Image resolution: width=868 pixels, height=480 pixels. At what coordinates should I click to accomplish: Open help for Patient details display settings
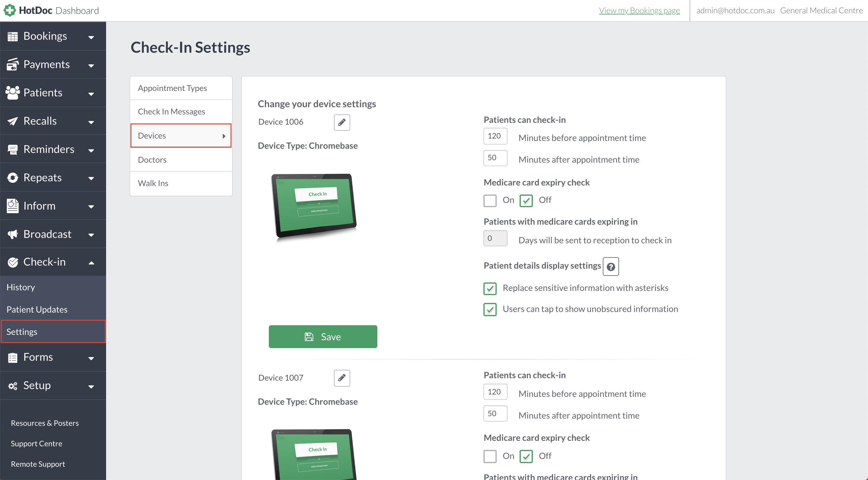point(611,266)
